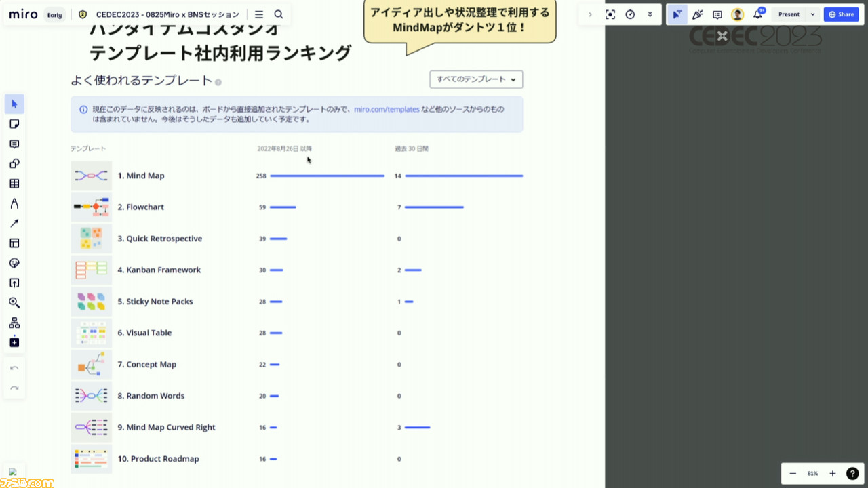Click 9. Mind Map Curved Right label
Image resolution: width=868 pixels, height=488 pixels.
(x=166, y=428)
